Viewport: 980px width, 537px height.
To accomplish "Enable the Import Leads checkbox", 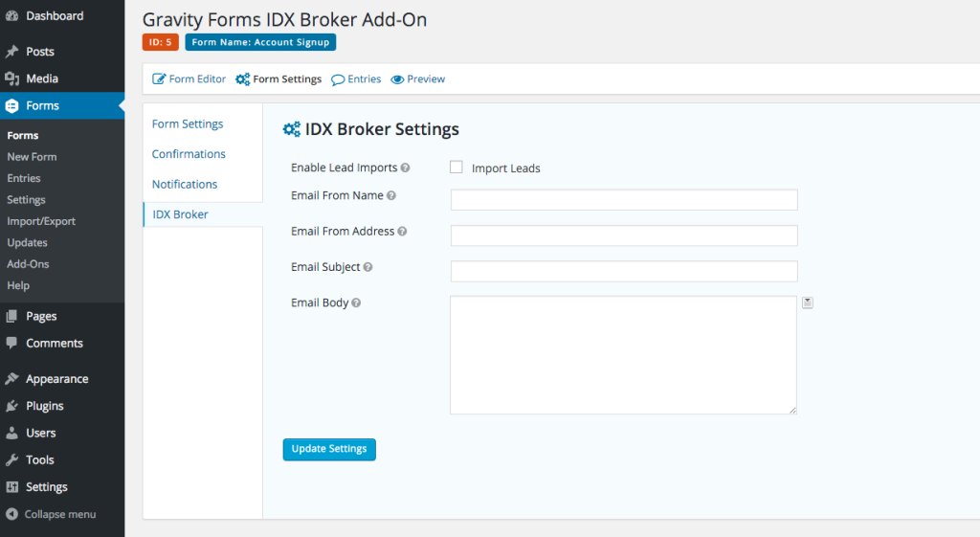I will click(x=457, y=167).
